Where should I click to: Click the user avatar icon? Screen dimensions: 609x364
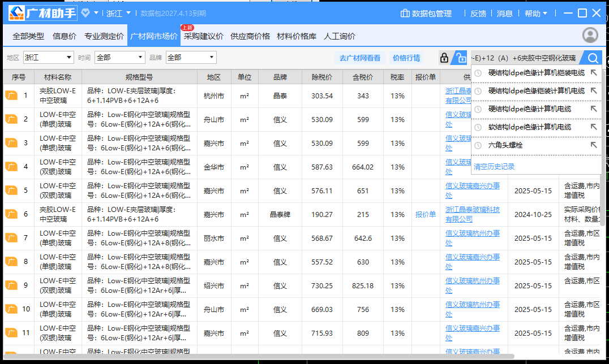click(590, 35)
